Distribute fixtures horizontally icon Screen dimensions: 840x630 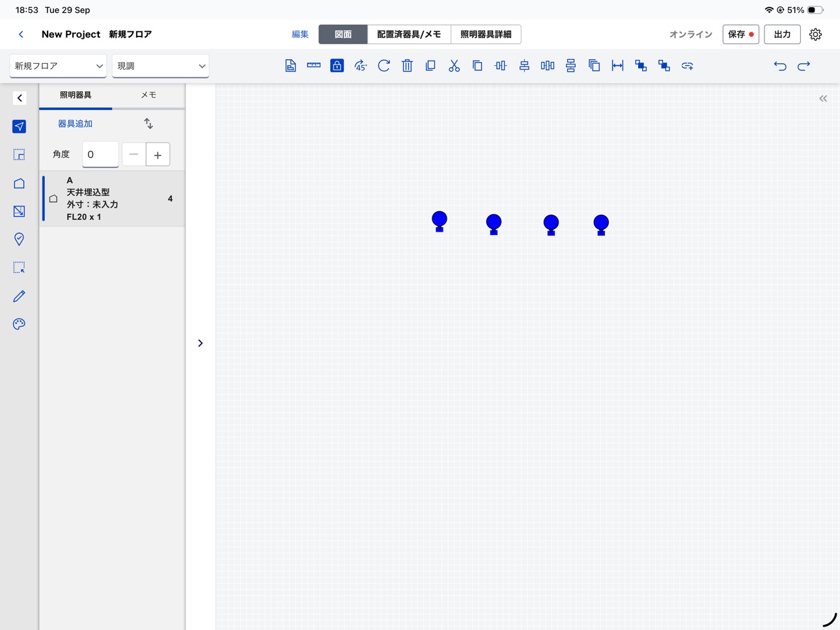coord(548,66)
